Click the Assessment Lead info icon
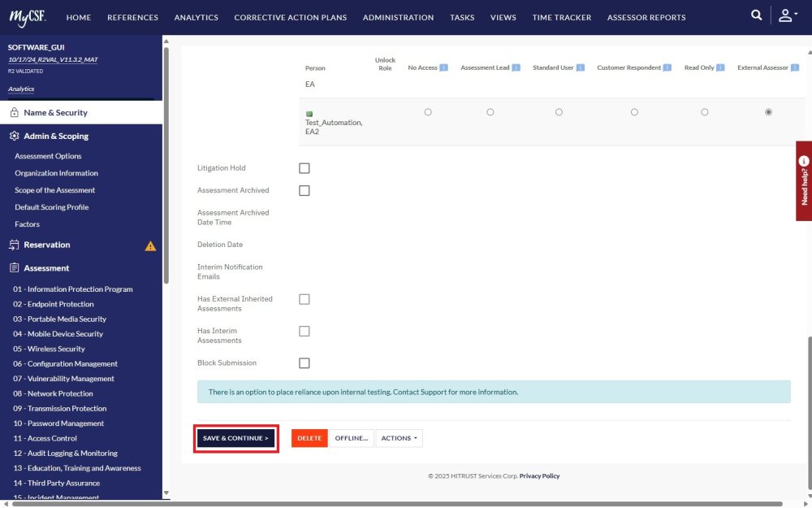This screenshot has height=508, width=812. click(516, 67)
